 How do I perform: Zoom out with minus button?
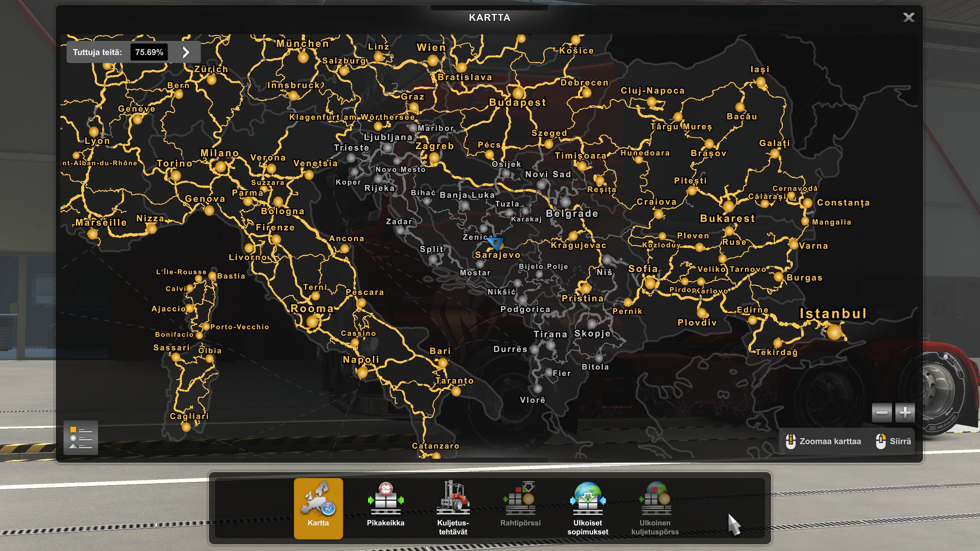(882, 412)
